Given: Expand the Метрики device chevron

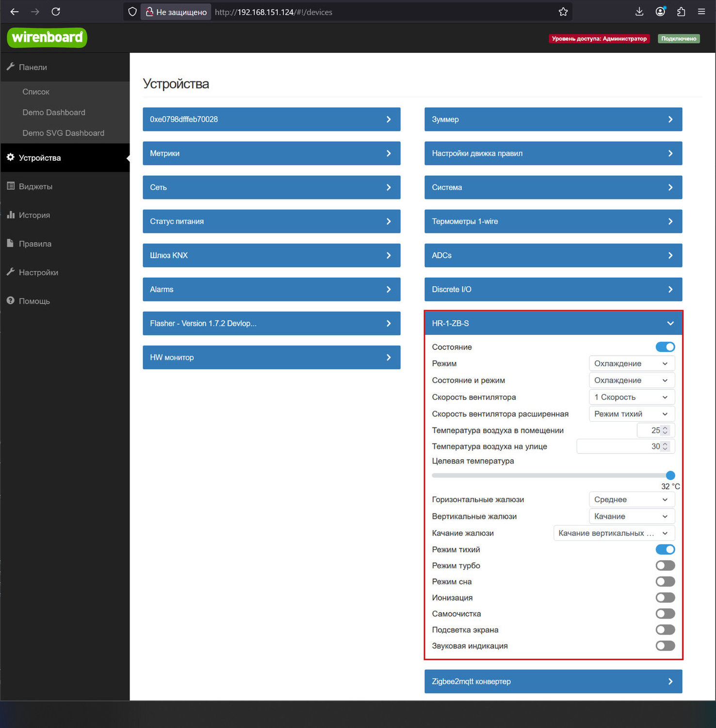Looking at the screenshot, I should coord(389,153).
